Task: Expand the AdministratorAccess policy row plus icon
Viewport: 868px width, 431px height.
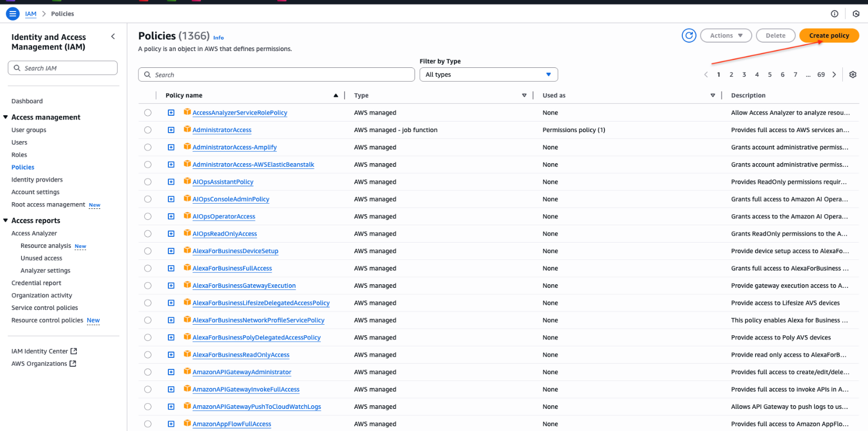Action: tap(171, 130)
